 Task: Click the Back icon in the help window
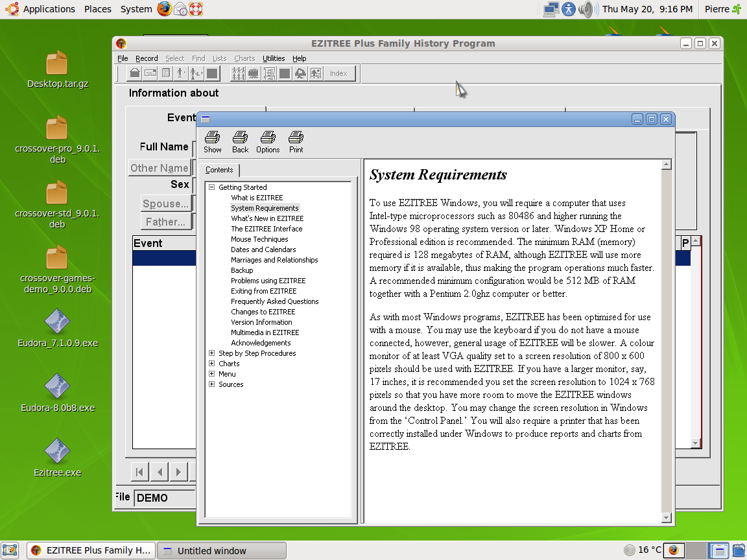(x=240, y=141)
